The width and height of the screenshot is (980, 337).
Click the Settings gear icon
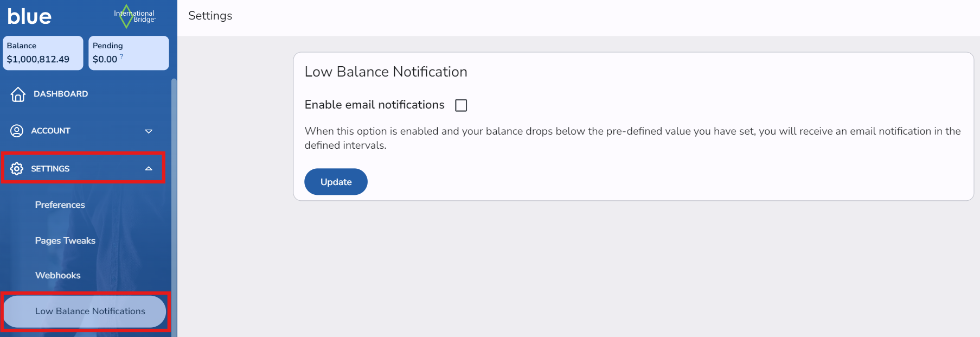(17, 169)
